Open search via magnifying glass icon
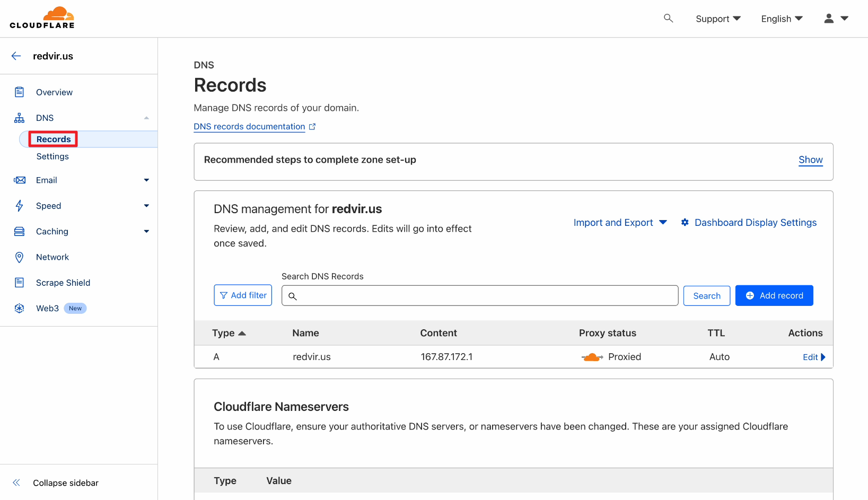 coord(668,19)
